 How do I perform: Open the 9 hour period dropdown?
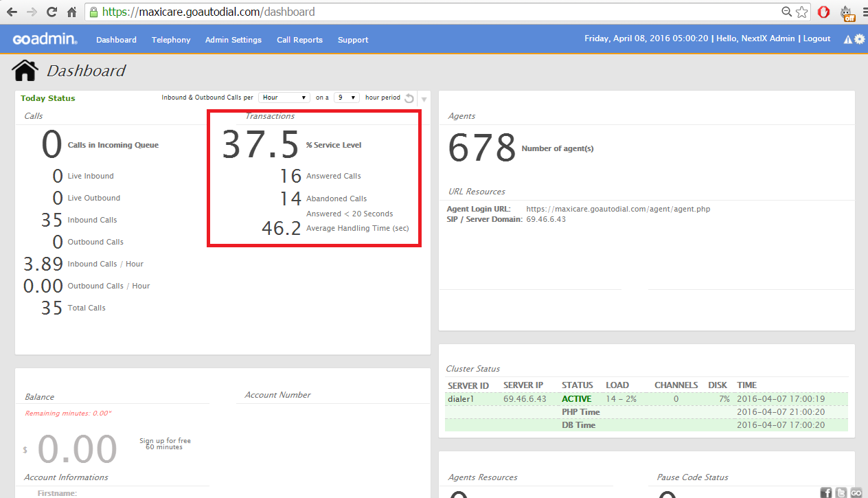pos(347,98)
